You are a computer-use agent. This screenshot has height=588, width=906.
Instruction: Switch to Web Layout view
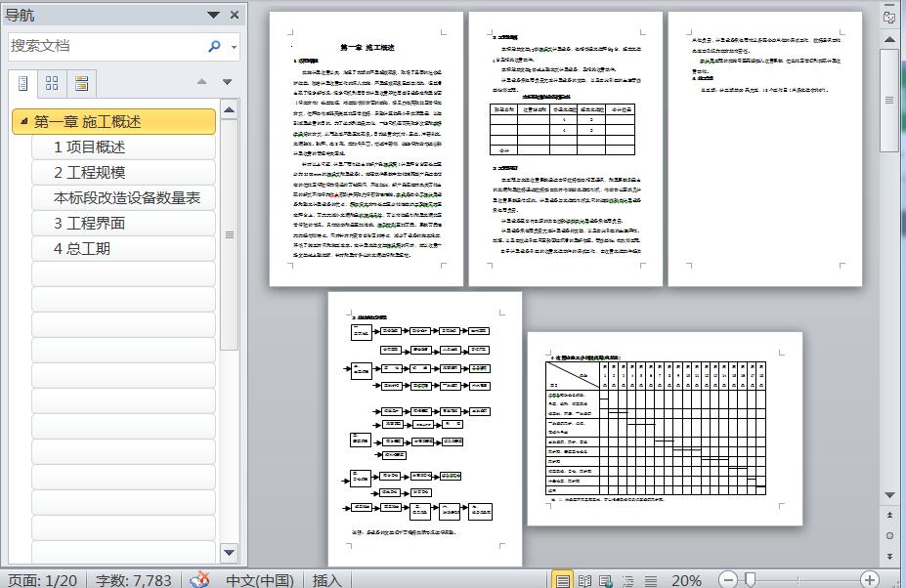click(606, 580)
